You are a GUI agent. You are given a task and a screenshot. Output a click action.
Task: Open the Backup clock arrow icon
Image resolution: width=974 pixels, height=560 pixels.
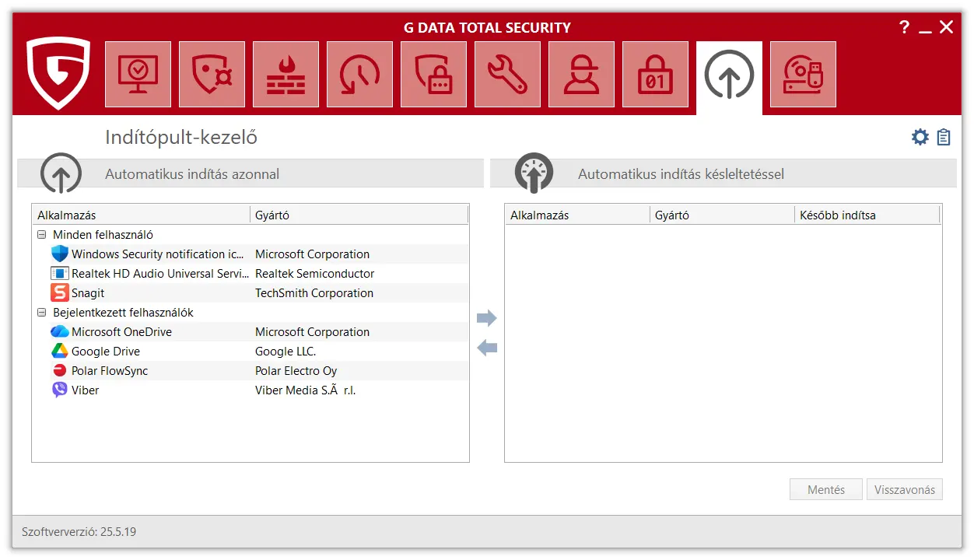[359, 75]
